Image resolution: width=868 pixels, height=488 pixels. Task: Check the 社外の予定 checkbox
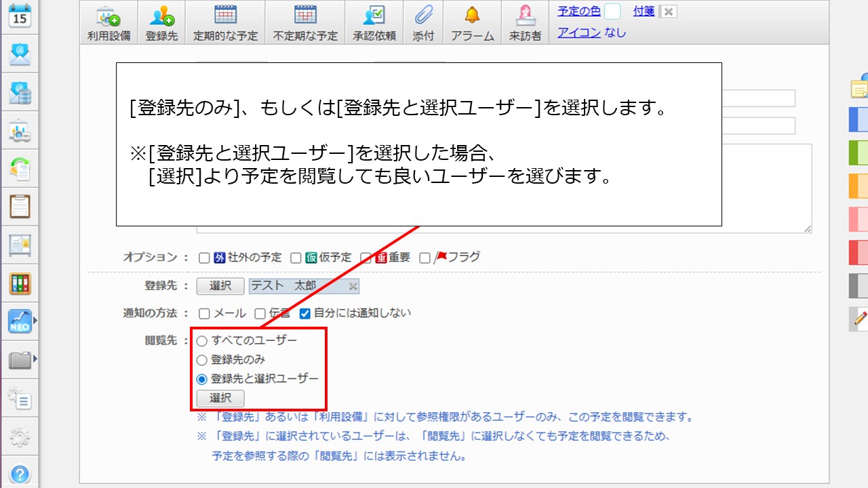[x=203, y=258]
